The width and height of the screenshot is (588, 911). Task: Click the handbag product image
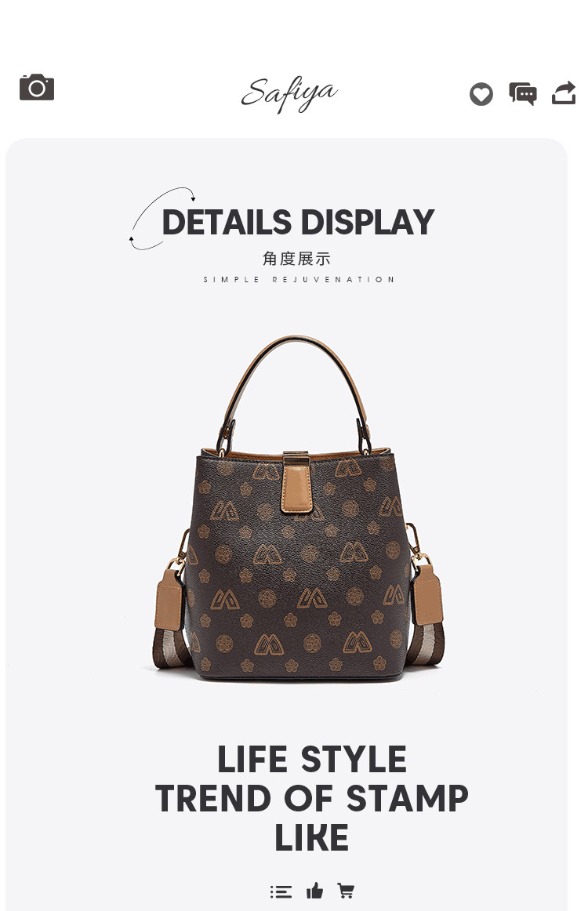[298, 508]
